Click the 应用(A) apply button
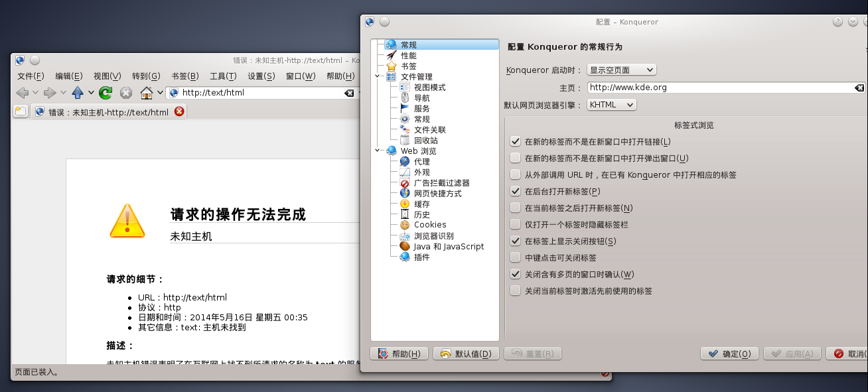Image resolution: width=868 pixels, height=392 pixels. [x=792, y=354]
